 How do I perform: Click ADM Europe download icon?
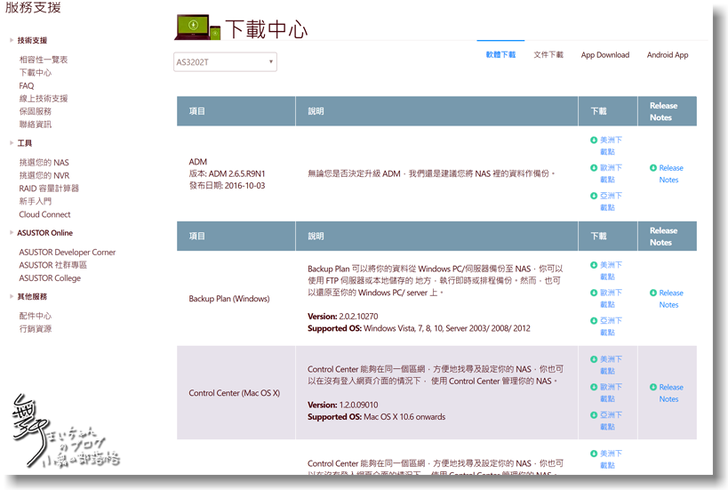pyautogui.click(x=594, y=168)
